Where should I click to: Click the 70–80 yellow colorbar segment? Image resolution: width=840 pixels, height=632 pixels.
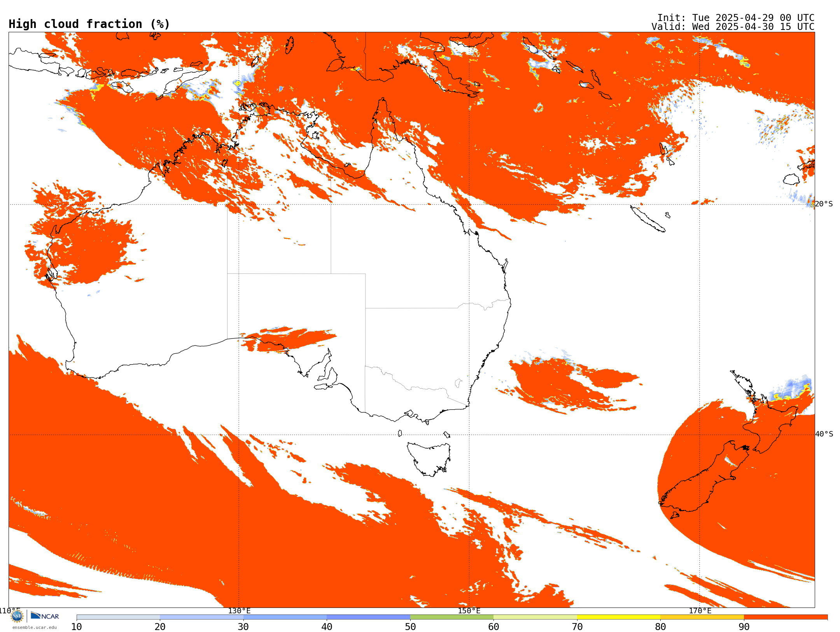[x=619, y=617]
